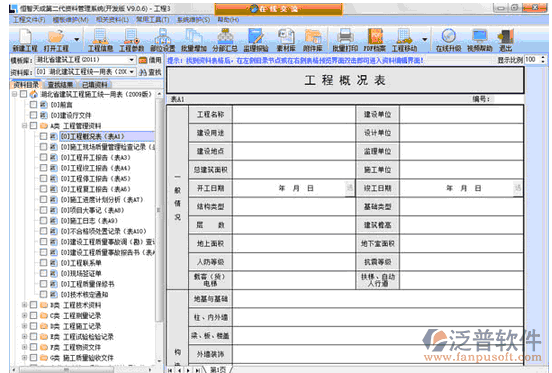Click the 退出 exit icon
Image resolution: width=552 pixels, height=373 pixels.
(506, 40)
